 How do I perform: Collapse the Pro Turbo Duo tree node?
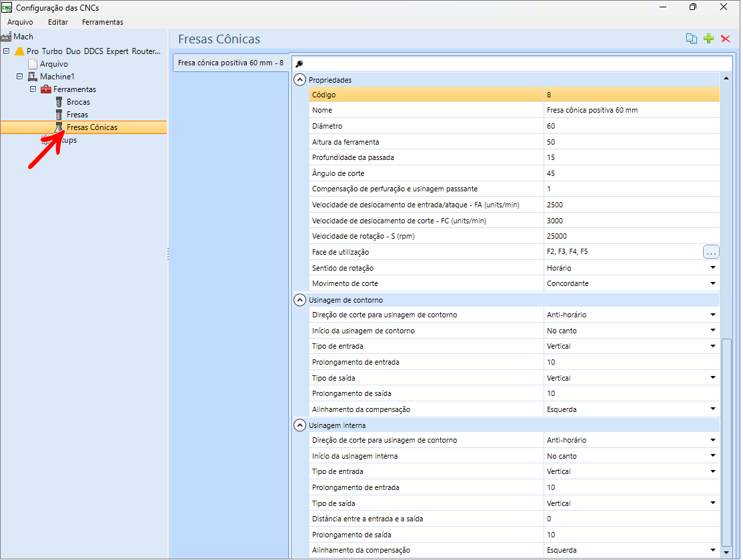(7, 51)
